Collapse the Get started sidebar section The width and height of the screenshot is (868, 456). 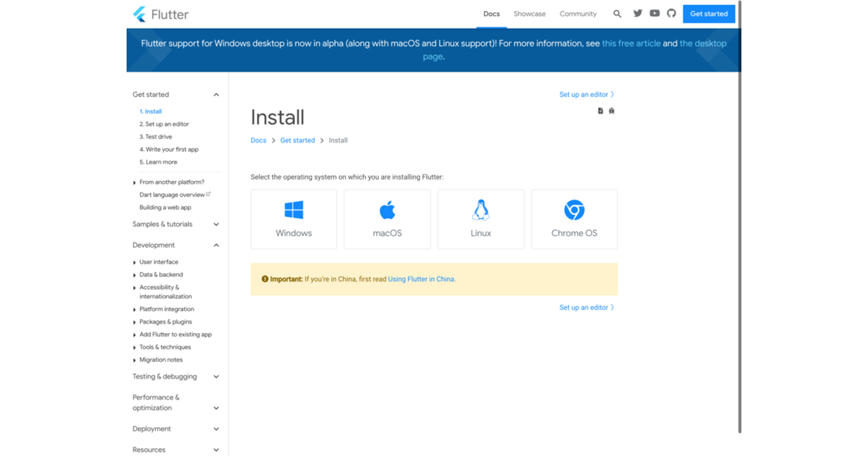click(216, 95)
